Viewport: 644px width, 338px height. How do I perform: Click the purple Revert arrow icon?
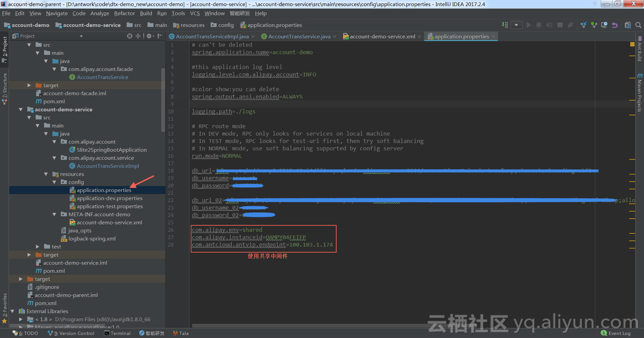tap(615, 25)
